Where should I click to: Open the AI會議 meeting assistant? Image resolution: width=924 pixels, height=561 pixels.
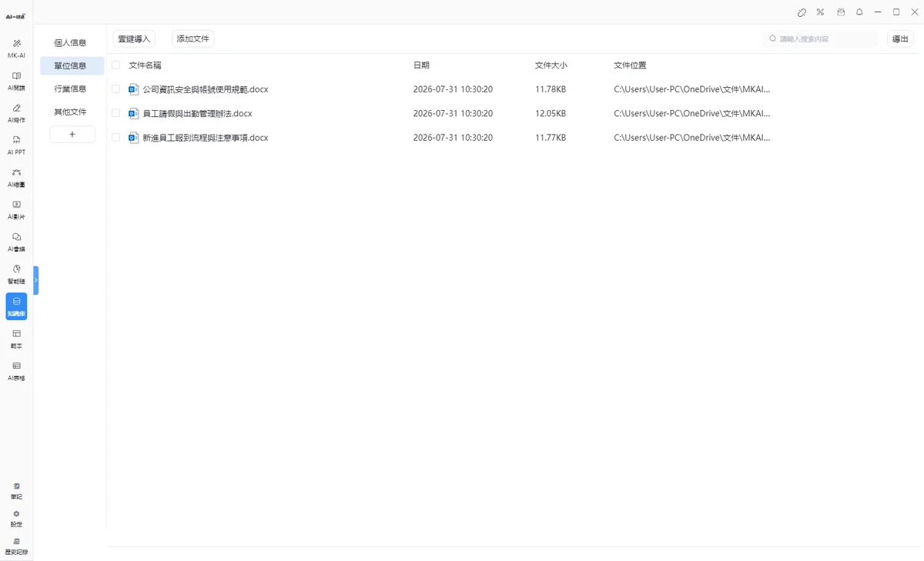(16, 242)
